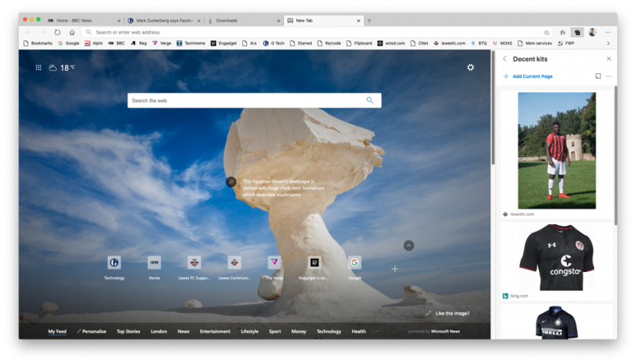Open wired.com bookmark

(x=391, y=43)
